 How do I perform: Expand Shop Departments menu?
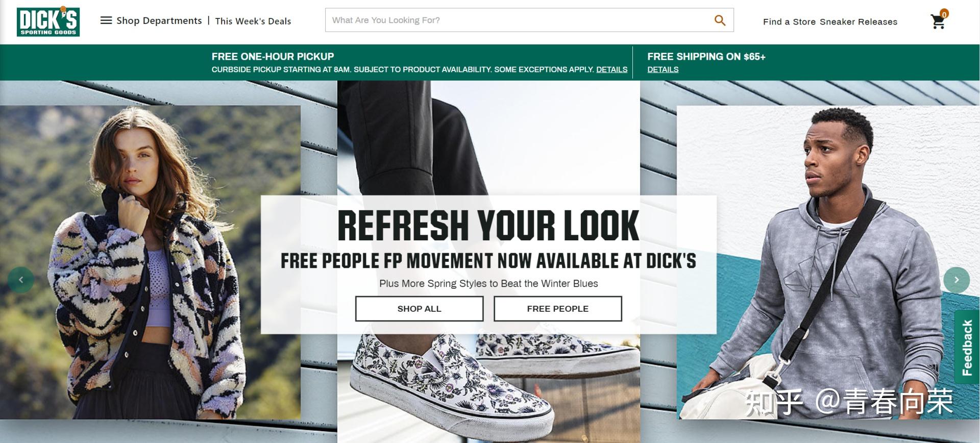pyautogui.click(x=159, y=20)
